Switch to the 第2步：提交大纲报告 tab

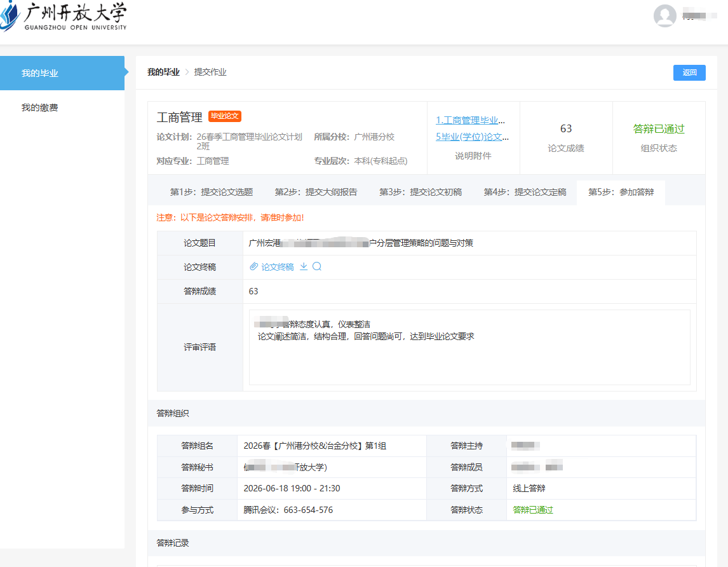pos(316,193)
